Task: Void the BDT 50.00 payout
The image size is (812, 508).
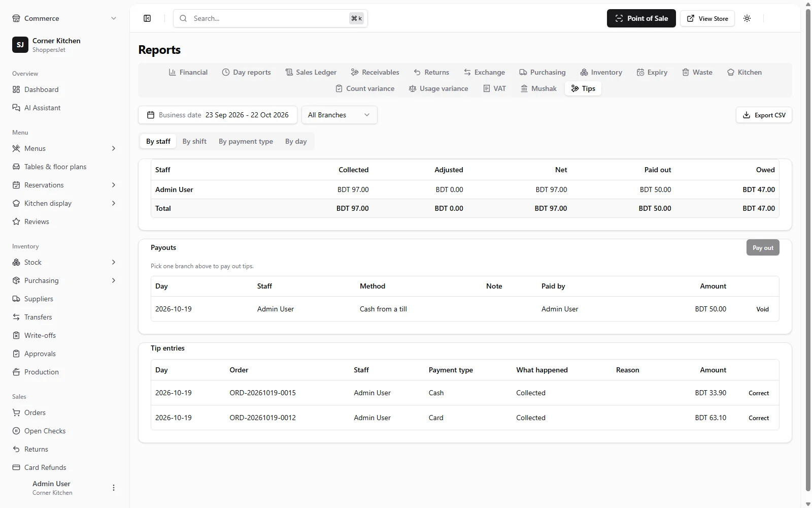Action: point(762,309)
